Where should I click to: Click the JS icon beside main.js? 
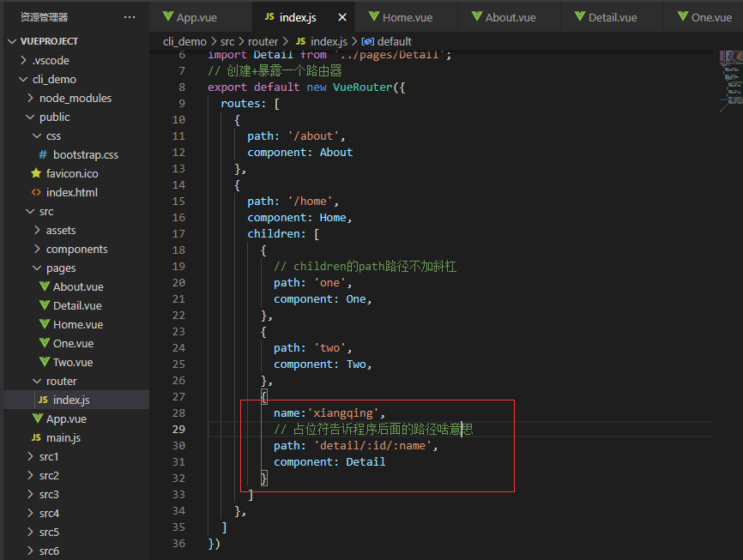(36, 437)
